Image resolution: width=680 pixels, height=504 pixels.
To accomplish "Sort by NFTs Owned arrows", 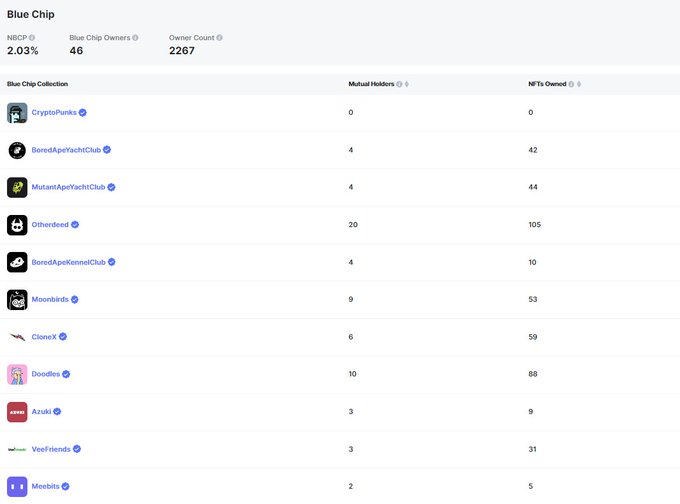I will pyautogui.click(x=579, y=84).
